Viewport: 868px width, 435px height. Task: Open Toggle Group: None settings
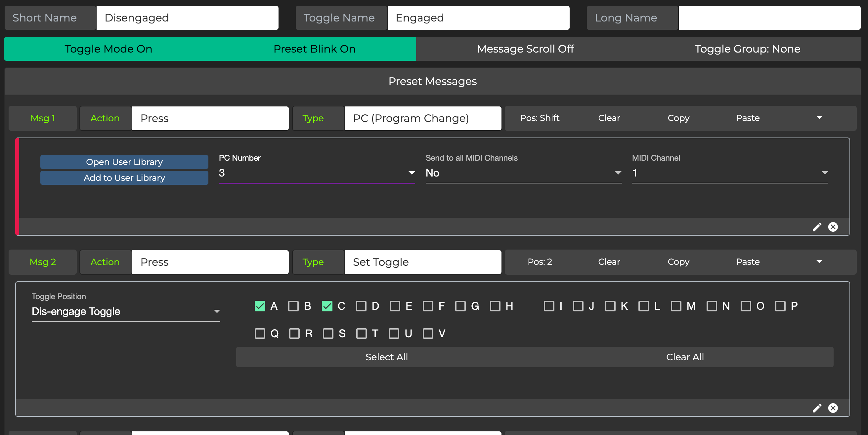[747, 49]
